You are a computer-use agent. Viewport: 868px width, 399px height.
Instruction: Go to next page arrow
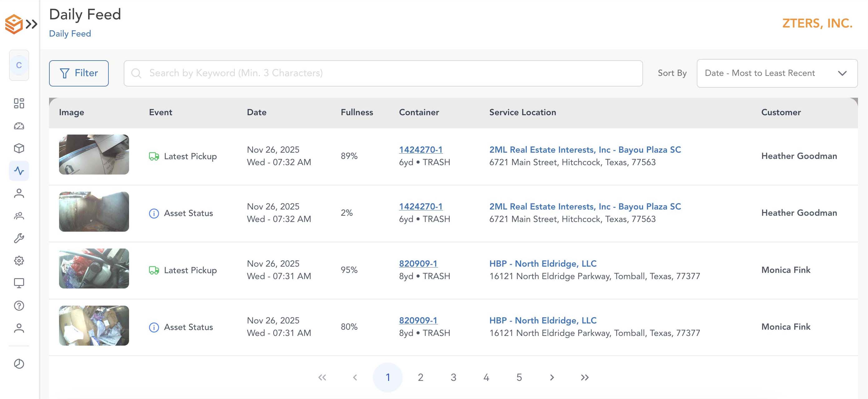(x=551, y=377)
